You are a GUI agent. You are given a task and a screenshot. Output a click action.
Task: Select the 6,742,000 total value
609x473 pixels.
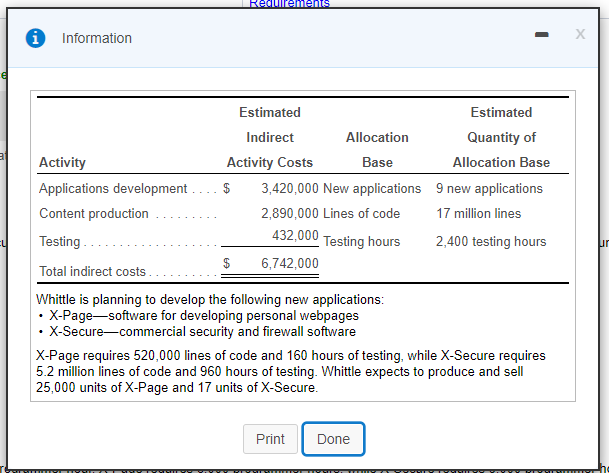click(290, 263)
